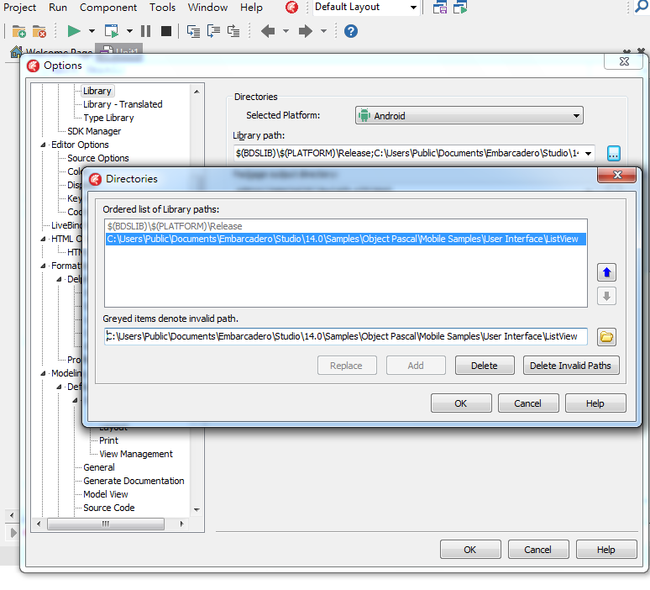Select View Management tree item
The height and width of the screenshot is (590, 650).
(x=136, y=454)
